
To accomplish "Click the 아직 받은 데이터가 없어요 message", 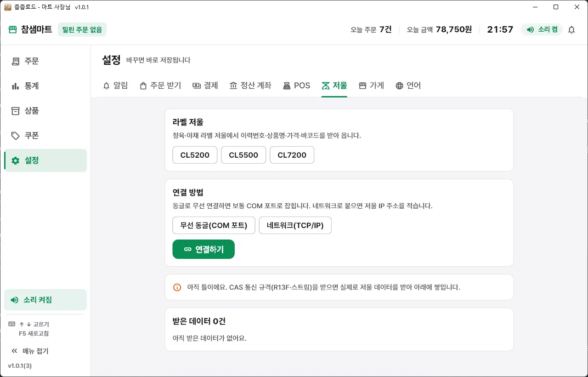I will click(x=209, y=338).
